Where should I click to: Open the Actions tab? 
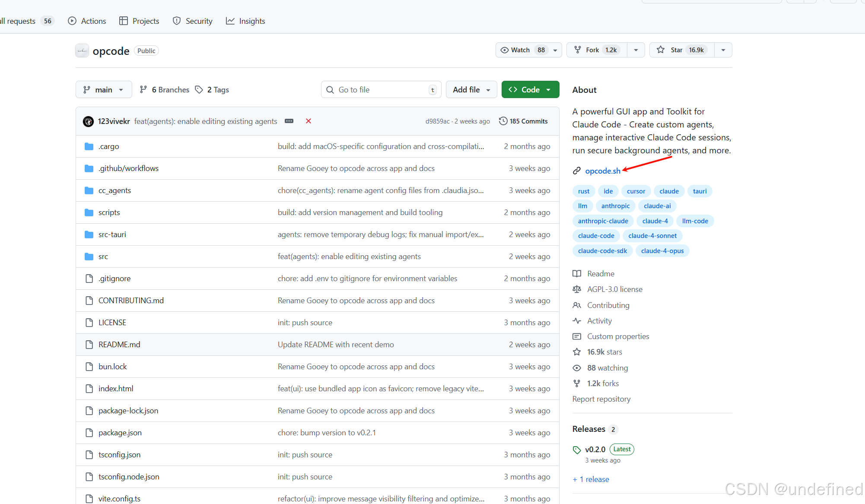(x=87, y=21)
